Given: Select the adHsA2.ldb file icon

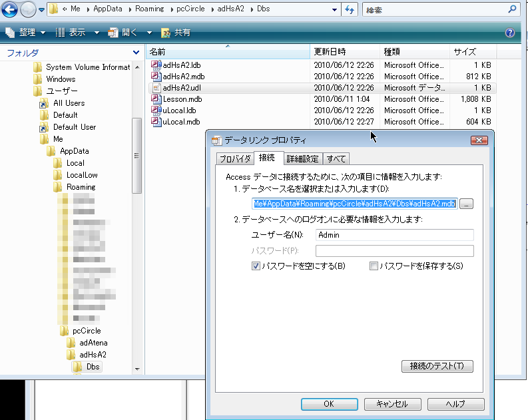Looking at the screenshot, I should tap(156, 65).
